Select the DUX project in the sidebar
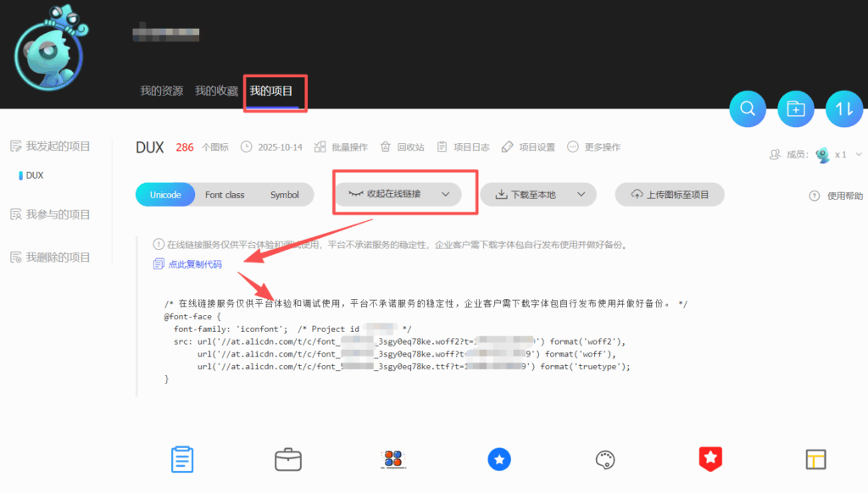The height and width of the screenshot is (493, 868). pyautogui.click(x=35, y=175)
